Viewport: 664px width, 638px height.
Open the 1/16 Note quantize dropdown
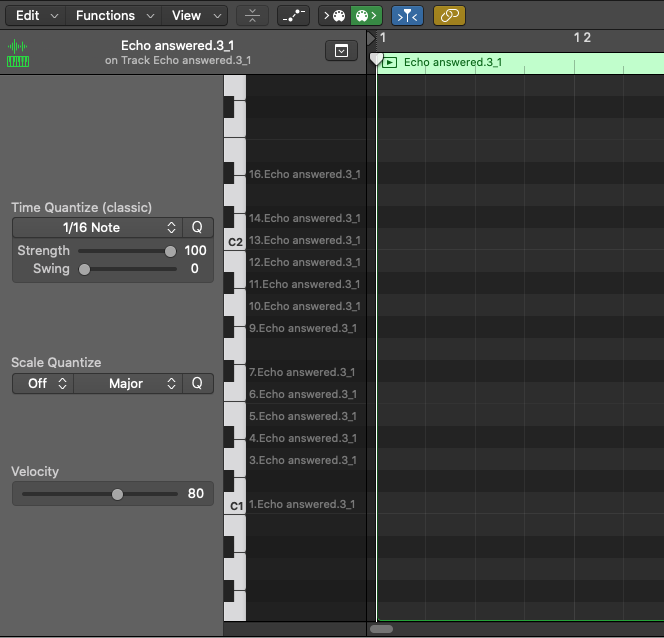[97, 228]
